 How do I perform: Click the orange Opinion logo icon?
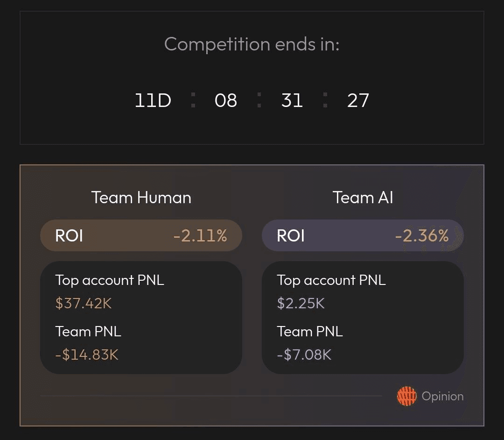[406, 397]
